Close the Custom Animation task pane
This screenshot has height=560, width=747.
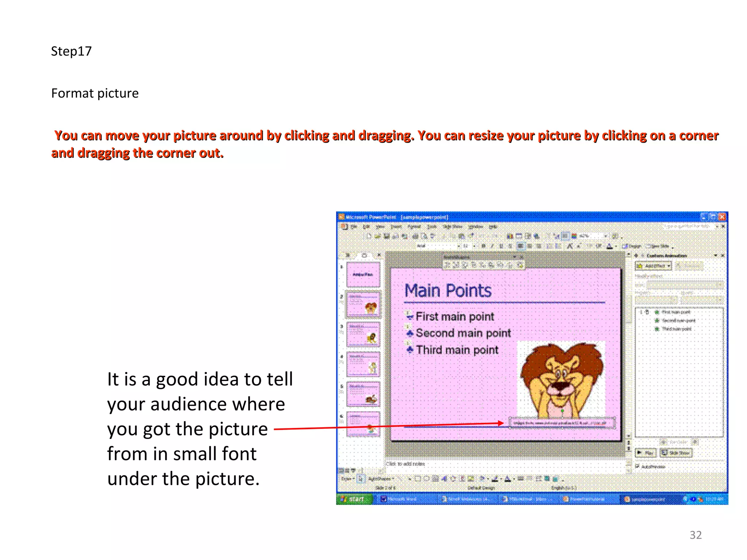click(723, 255)
